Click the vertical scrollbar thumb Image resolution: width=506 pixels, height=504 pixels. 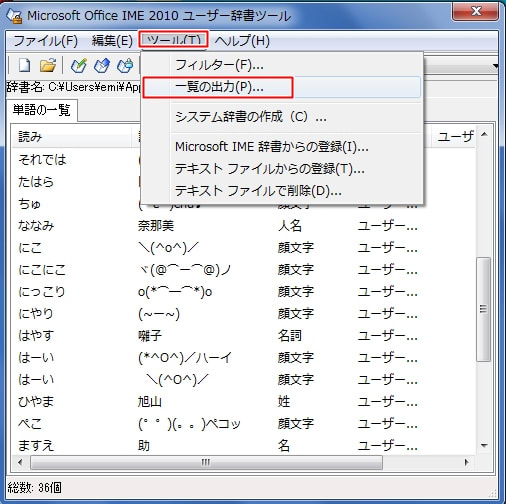click(x=484, y=309)
